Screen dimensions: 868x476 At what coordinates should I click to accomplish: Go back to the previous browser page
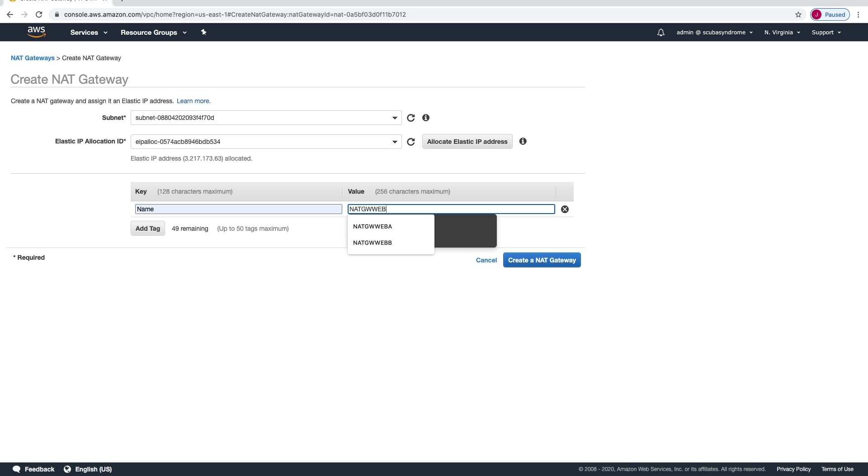point(10,14)
